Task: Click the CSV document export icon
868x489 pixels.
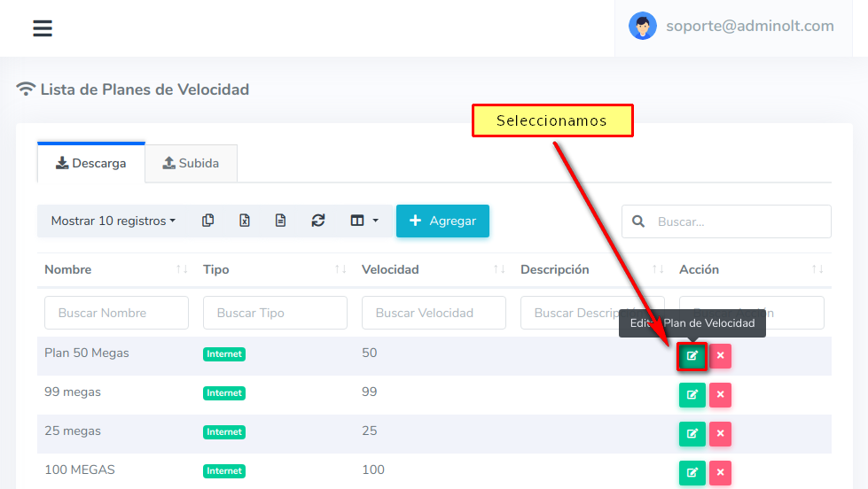Action: 280,221
